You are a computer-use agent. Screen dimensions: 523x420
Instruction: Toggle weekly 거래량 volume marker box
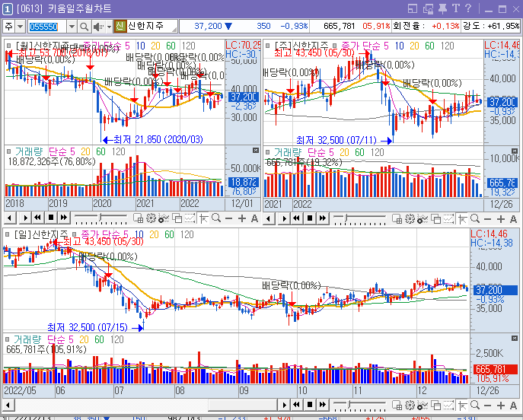tap(267, 152)
